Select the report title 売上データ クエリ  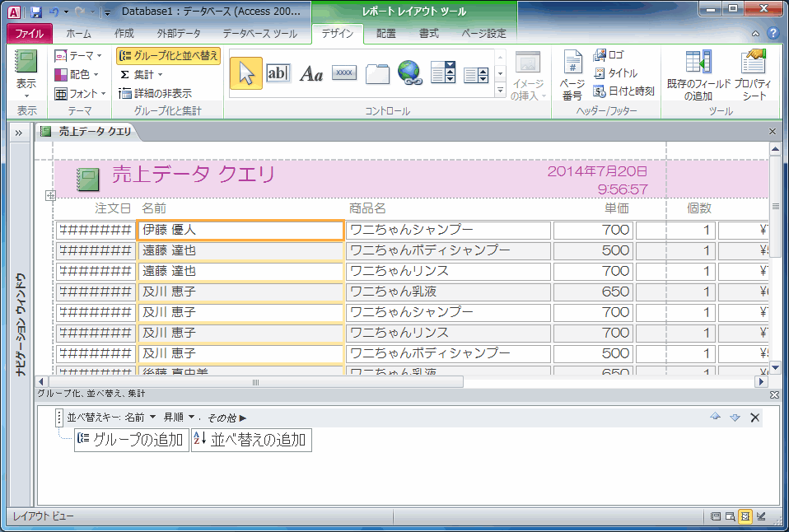coord(194,174)
